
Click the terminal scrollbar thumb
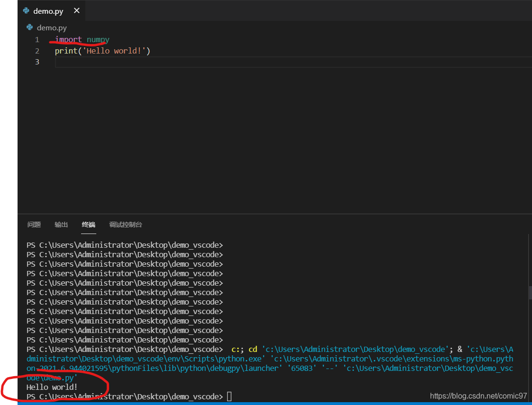[x=530, y=293]
